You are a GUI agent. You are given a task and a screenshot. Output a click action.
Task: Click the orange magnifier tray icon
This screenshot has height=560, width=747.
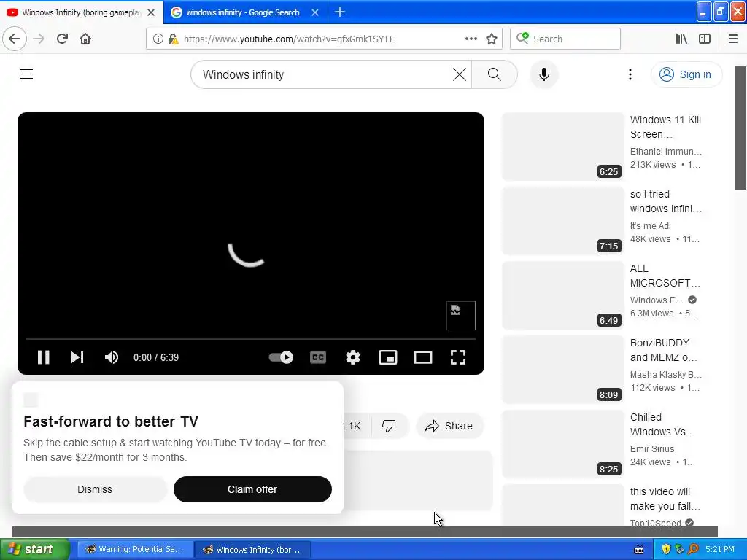693,549
